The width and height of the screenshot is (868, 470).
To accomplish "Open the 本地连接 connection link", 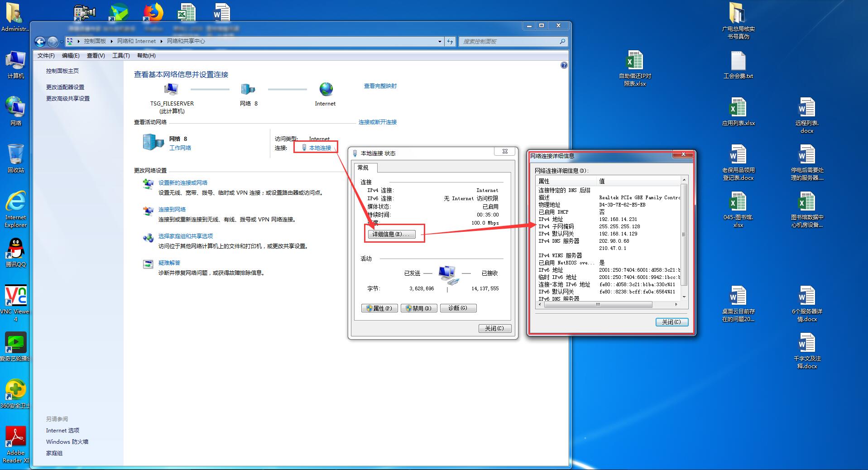I will point(320,148).
